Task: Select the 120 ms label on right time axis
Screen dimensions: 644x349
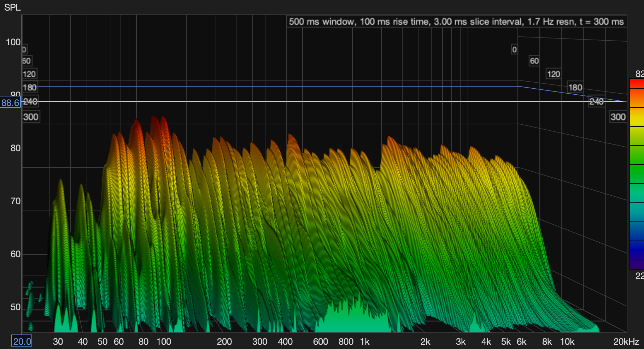Action: 554,74
